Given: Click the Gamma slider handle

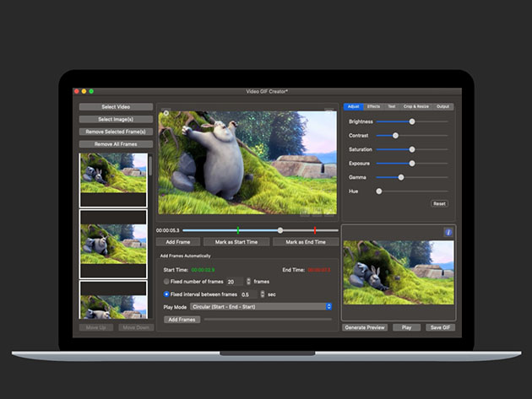Looking at the screenshot, I should tap(401, 177).
